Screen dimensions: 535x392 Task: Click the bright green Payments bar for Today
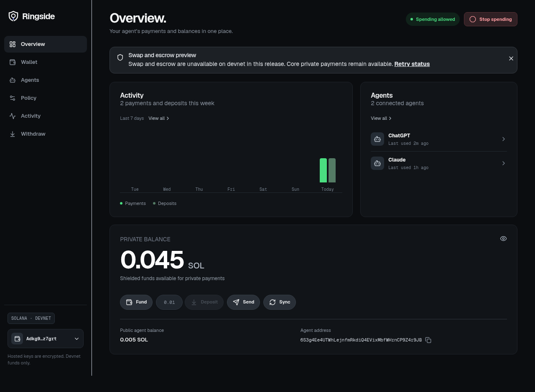(323, 170)
